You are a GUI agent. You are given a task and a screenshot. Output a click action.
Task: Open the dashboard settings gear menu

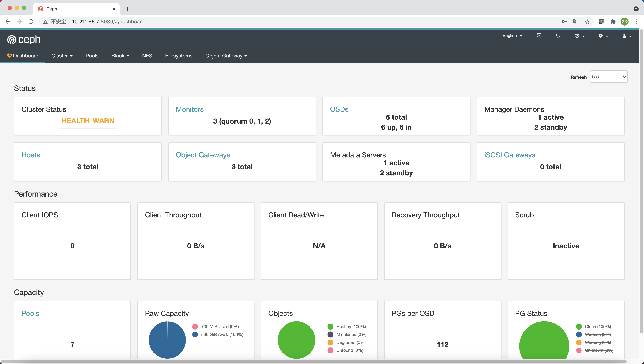point(603,36)
